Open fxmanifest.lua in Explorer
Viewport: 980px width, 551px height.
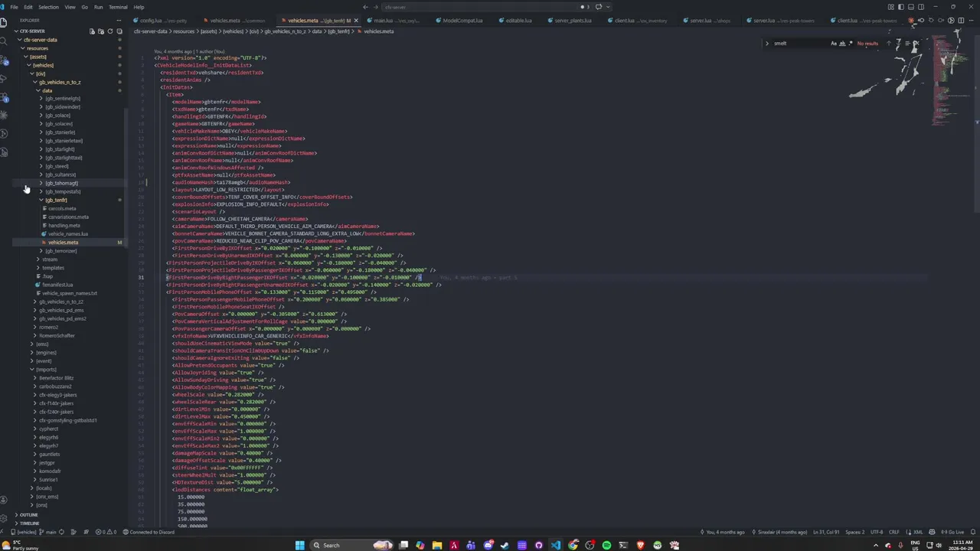[57, 285]
